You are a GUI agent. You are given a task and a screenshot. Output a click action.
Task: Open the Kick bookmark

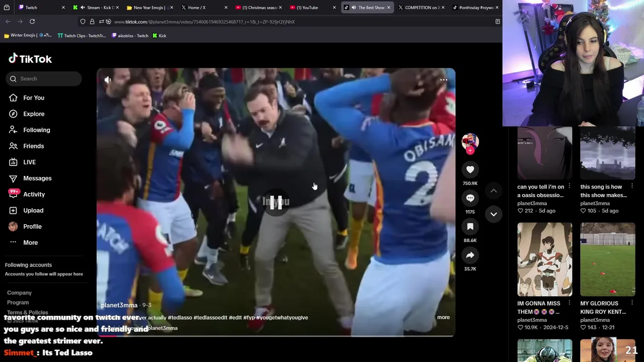tap(159, 36)
